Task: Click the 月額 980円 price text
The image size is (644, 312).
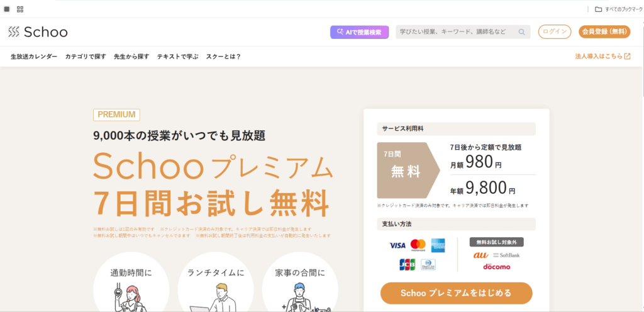Action: (475, 162)
